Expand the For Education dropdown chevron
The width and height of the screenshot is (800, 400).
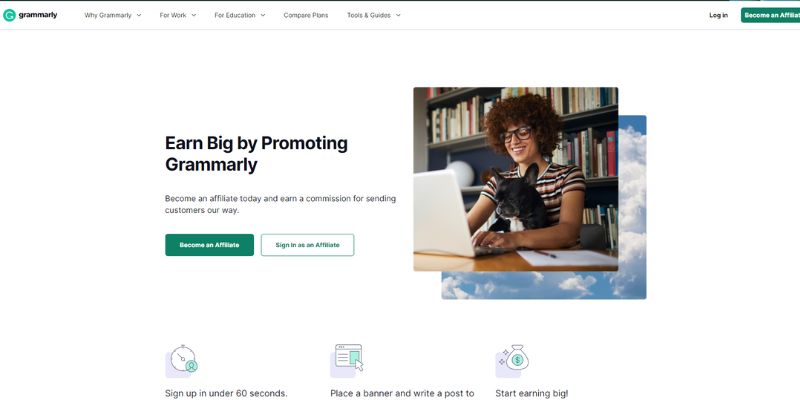click(263, 15)
